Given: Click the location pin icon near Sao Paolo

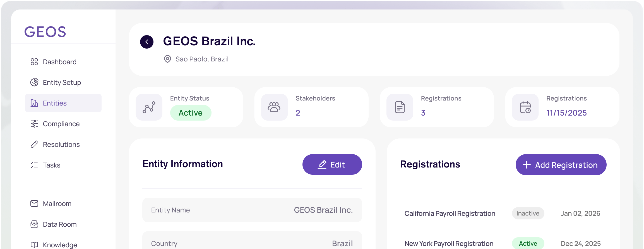Looking at the screenshot, I should coord(167,59).
